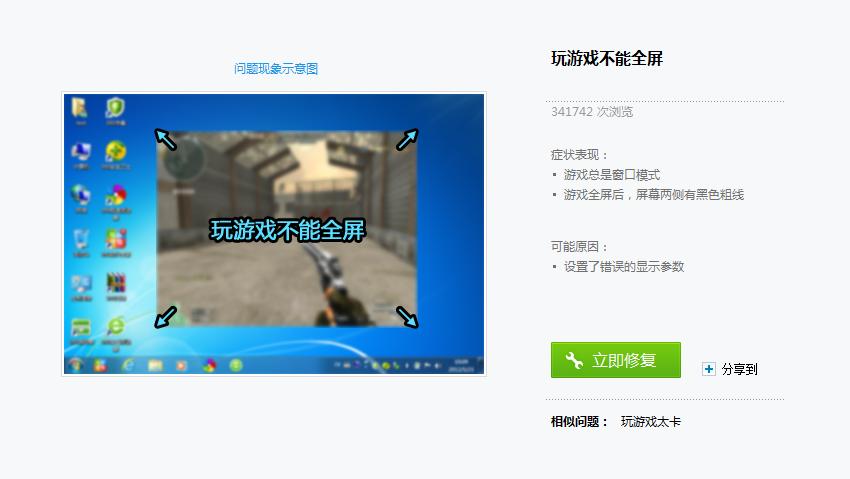Click symptom text 游戏总是窗口模式
The height and width of the screenshot is (479, 850).
click(611, 175)
